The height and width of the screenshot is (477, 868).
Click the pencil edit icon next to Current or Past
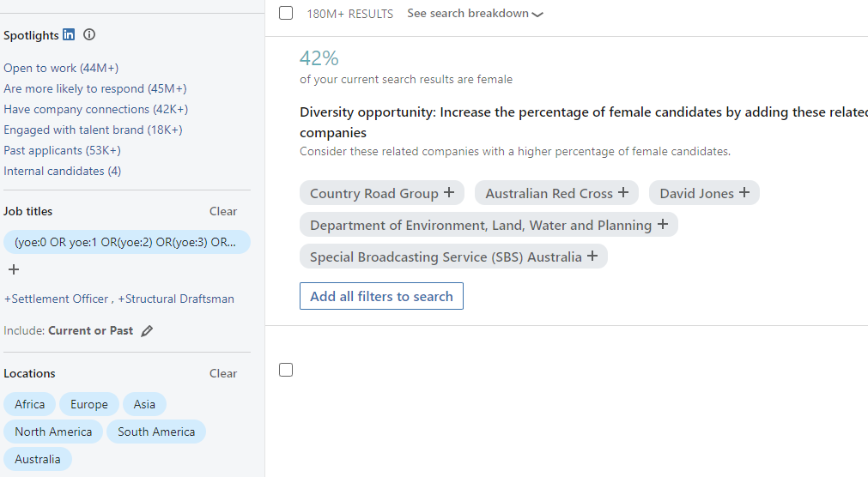click(x=147, y=331)
